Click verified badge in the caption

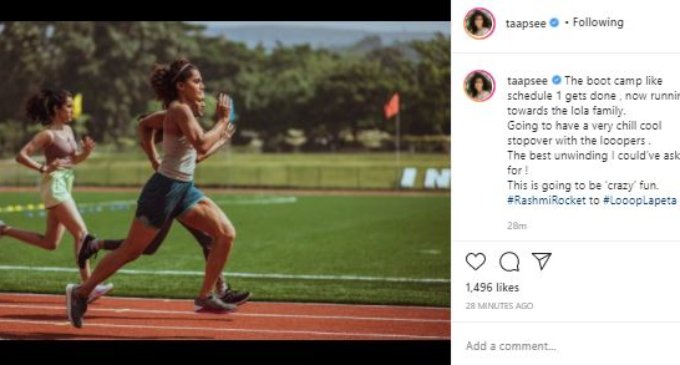[x=556, y=81]
